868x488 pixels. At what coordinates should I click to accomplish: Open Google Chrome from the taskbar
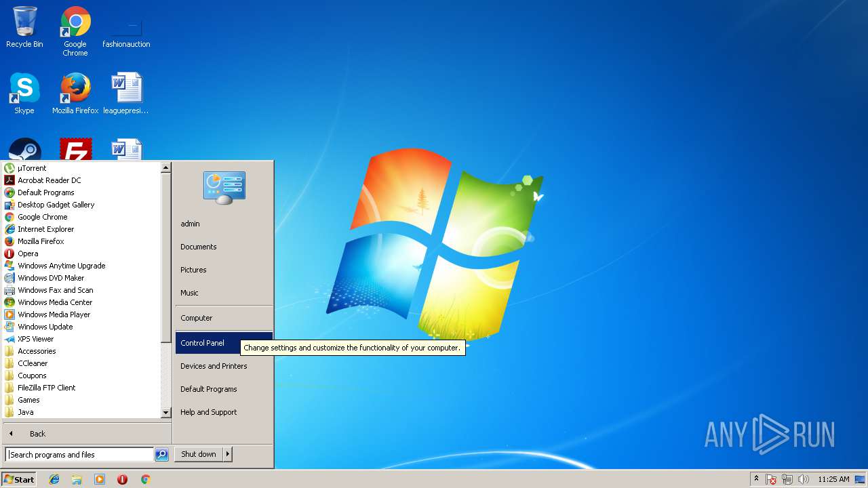(145, 479)
